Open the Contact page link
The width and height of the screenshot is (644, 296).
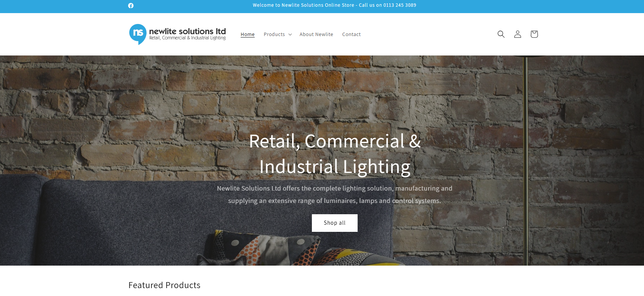click(351, 35)
